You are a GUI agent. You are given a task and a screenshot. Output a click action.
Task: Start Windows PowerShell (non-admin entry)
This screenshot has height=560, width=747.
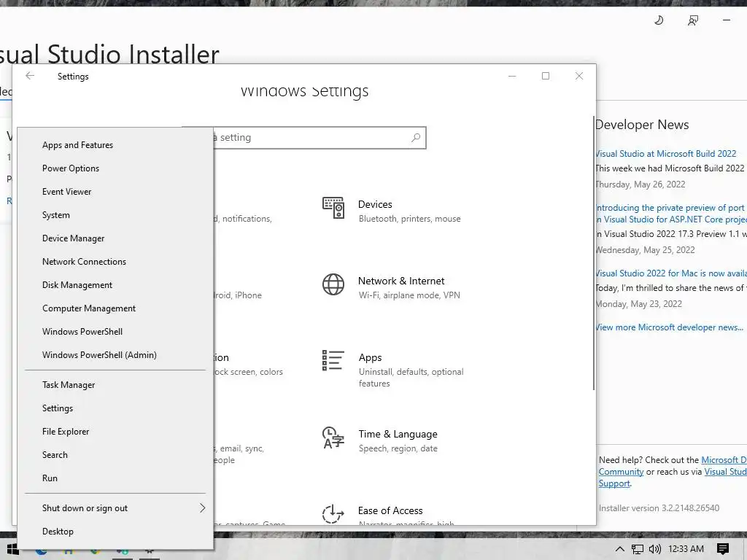(x=115, y=332)
